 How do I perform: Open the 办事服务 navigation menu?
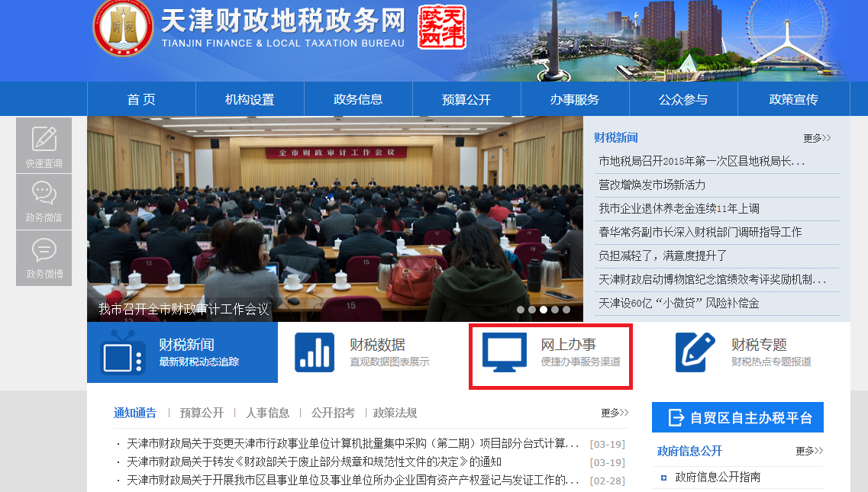tap(575, 100)
